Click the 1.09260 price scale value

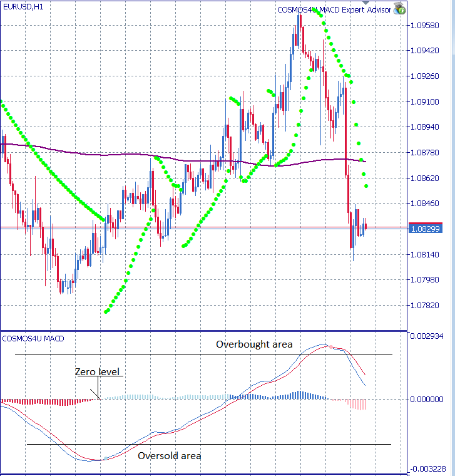[x=425, y=76]
